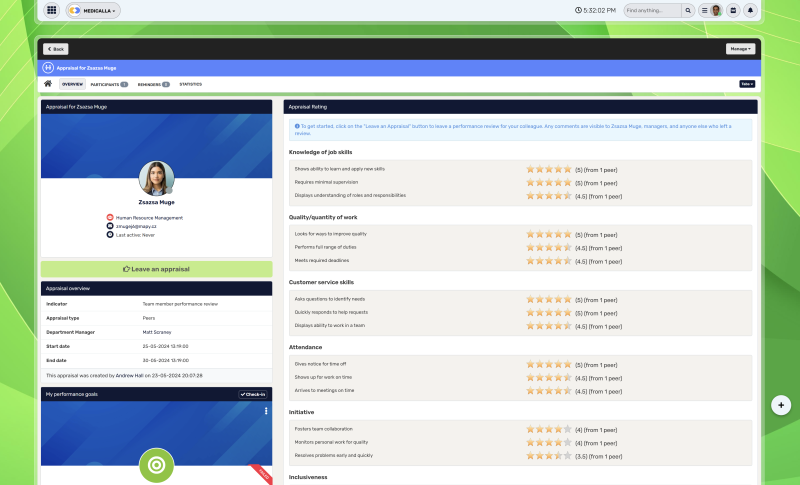This screenshot has height=485, width=800.
Task: Open the apps grid launcher
Action: (52, 10)
